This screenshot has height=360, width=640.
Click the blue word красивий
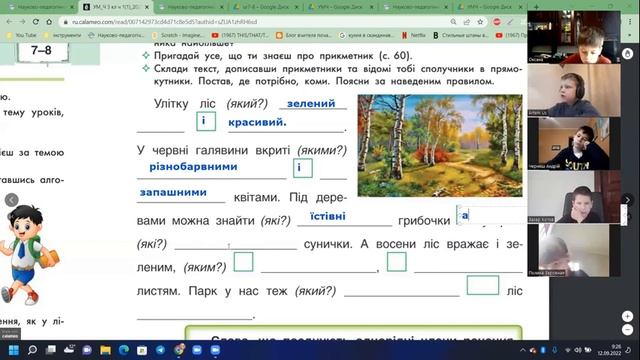click(x=257, y=122)
